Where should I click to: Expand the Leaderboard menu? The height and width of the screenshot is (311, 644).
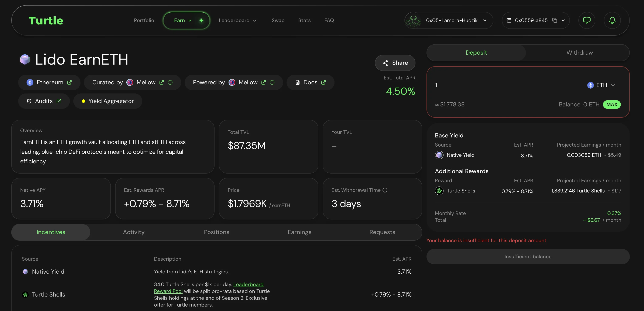click(x=237, y=21)
